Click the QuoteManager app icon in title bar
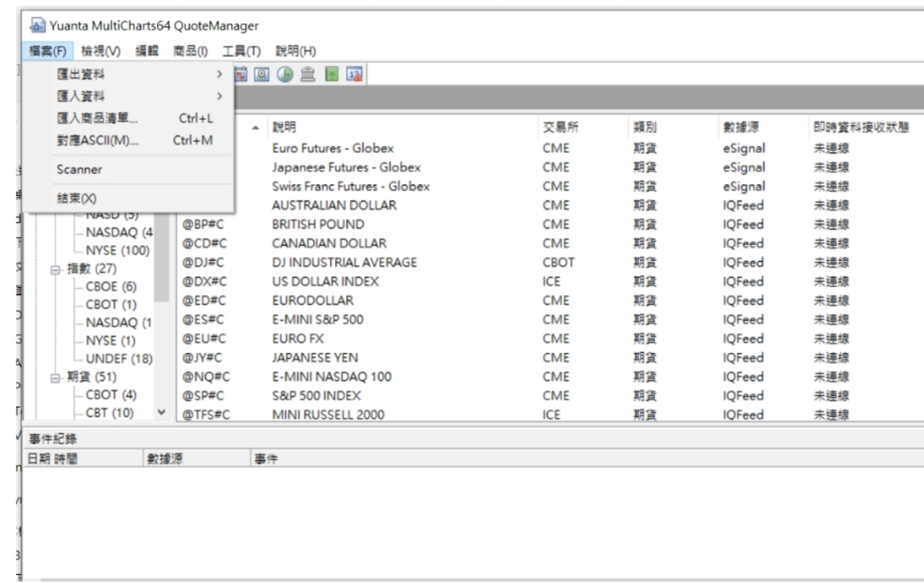 click(x=37, y=25)
